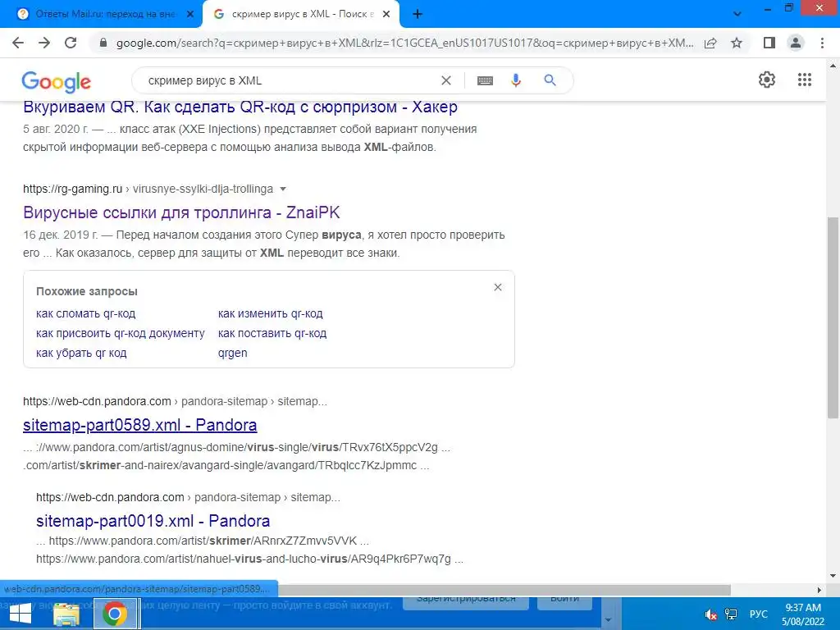Expand the rg-gaming.ru result options arrow
The height and width of the screenshot is (630, 840).
click(x=283, y=189)
